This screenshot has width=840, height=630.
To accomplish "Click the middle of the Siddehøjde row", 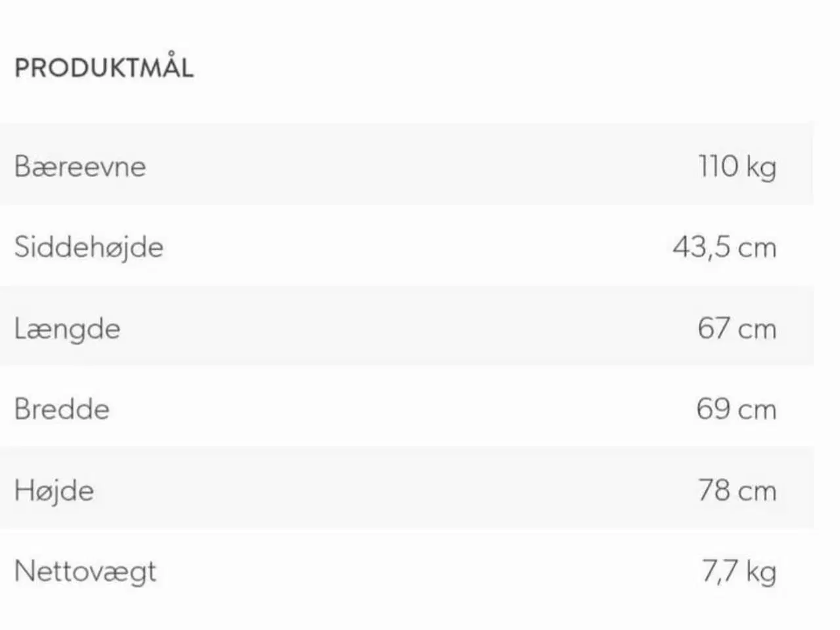I will coord(407,247).
